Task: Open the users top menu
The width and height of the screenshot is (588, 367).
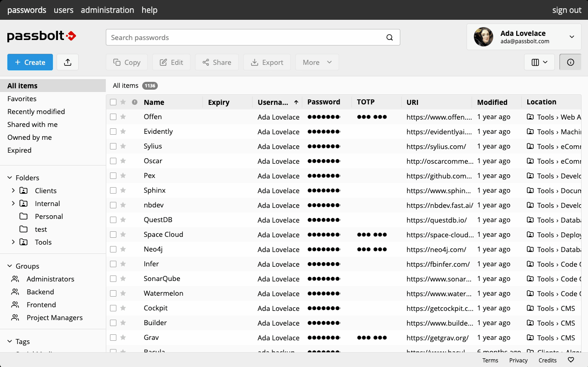Action: [x=63, y=10]
